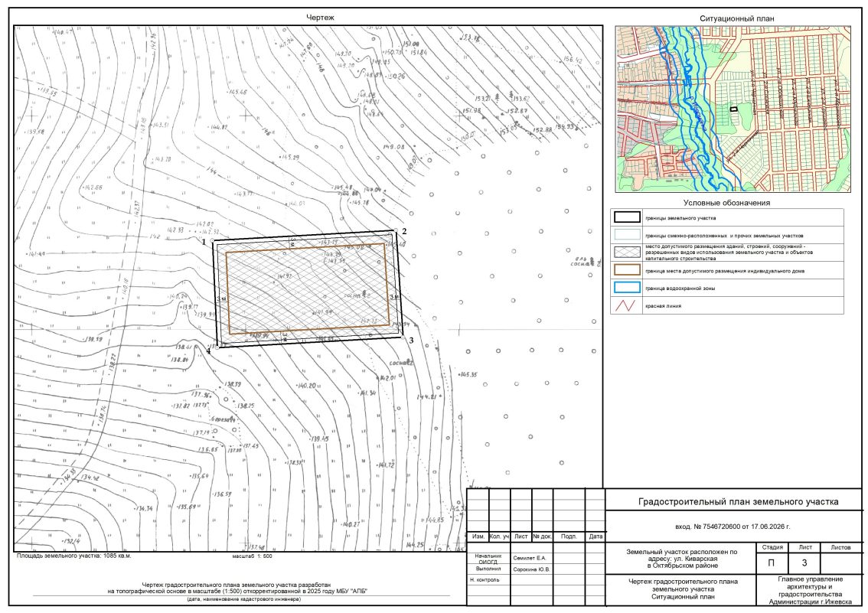
Task: Click the 'Дата' column header
Action: [x=596, y=536]
